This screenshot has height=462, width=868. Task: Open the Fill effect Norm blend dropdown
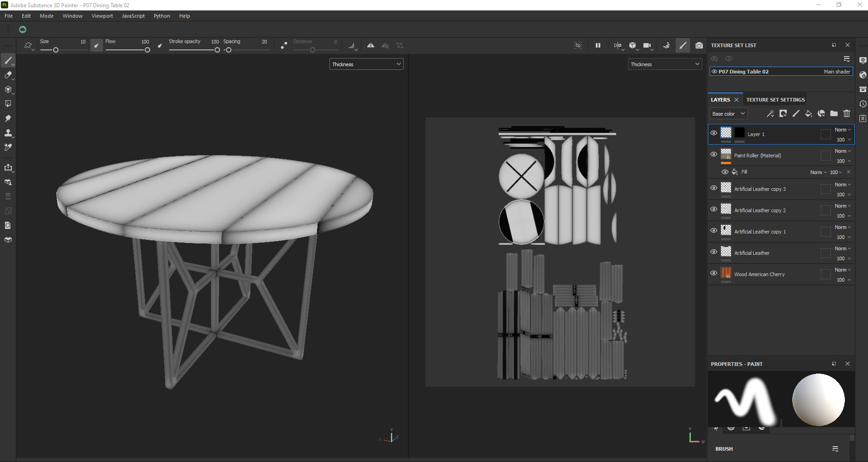click(x=818, y=172)
